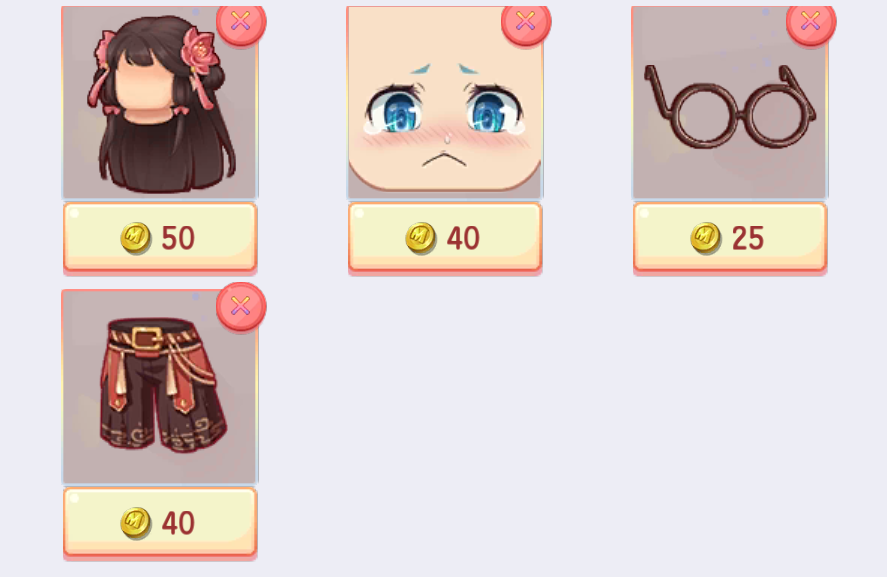Select the belted red pants thumbnail
This screenshot has height=577, width=887.
160,387
